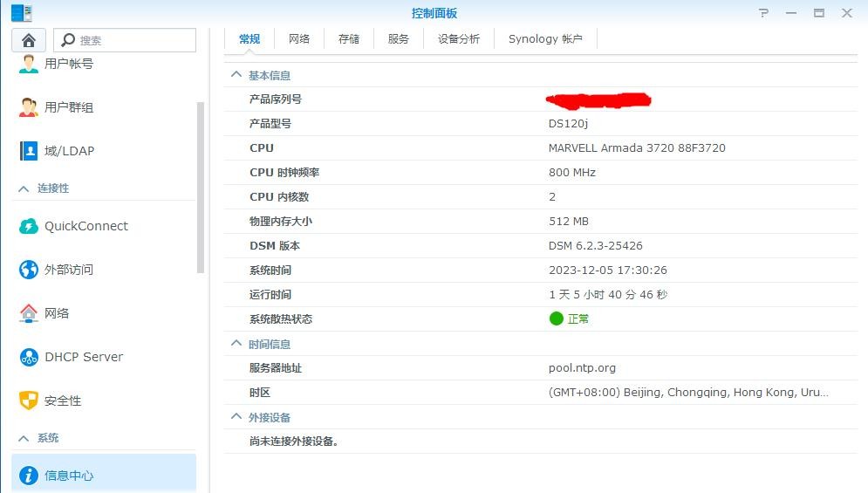Screen dimensions: 868x493
Task: Open the DHCP Server icon
Action: 28,357
